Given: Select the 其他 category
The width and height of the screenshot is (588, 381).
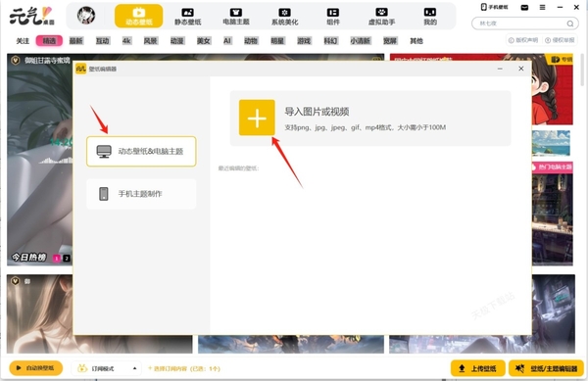Looking at the screenshot, I should [x=416, y=41].
